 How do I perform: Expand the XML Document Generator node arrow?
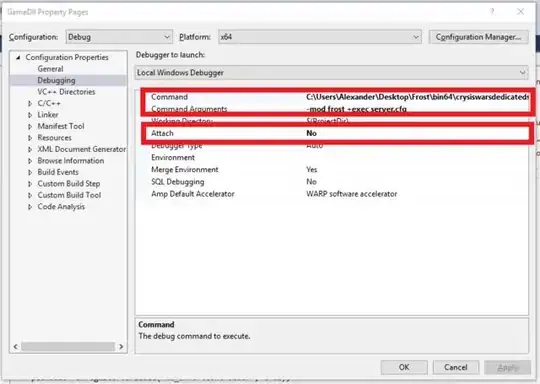pyautogui.click(x=30, y=149)
